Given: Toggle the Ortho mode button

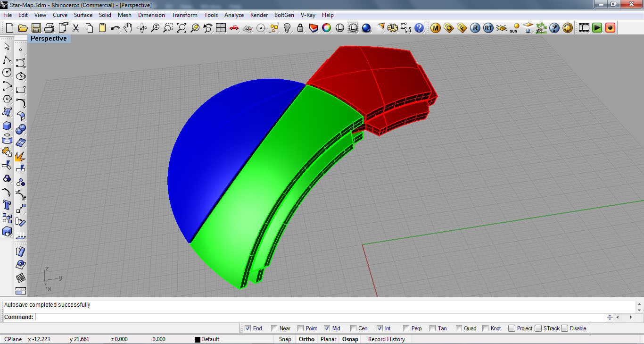Looking at the screenshot, I should [306, 339].
